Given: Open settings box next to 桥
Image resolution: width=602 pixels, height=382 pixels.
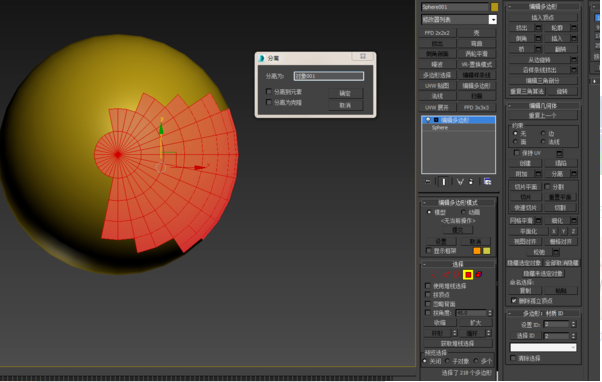Looking at the screenshot, I should pyautogui.click(x=538, y=49).
